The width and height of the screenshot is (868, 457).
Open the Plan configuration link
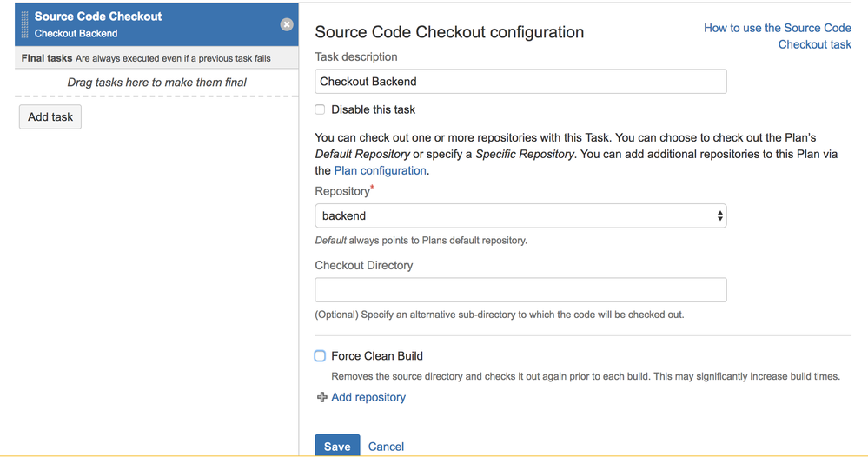380,170
